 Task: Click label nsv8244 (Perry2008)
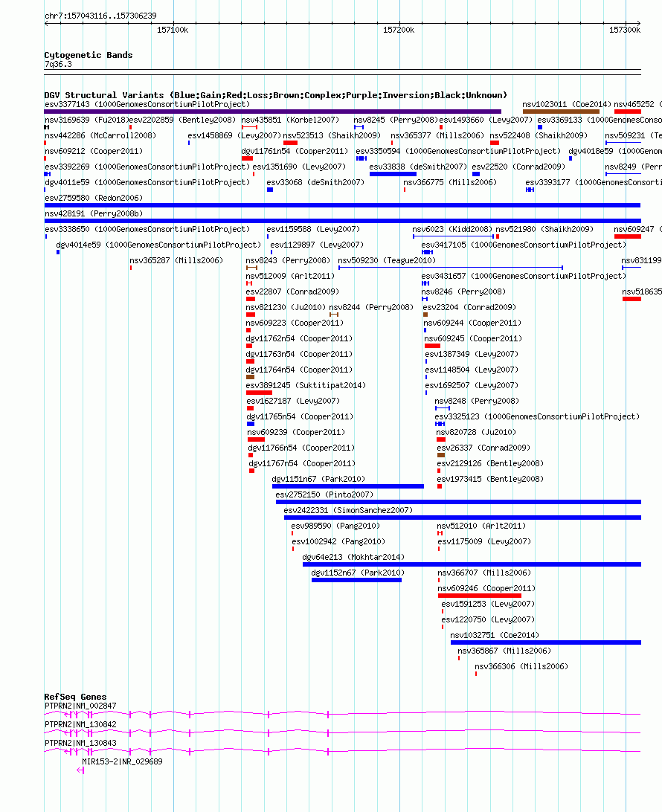pos(371,307)
